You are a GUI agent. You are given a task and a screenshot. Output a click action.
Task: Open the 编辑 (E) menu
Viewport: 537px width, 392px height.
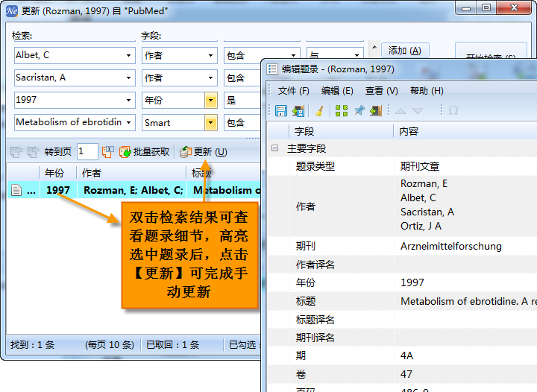337,91
